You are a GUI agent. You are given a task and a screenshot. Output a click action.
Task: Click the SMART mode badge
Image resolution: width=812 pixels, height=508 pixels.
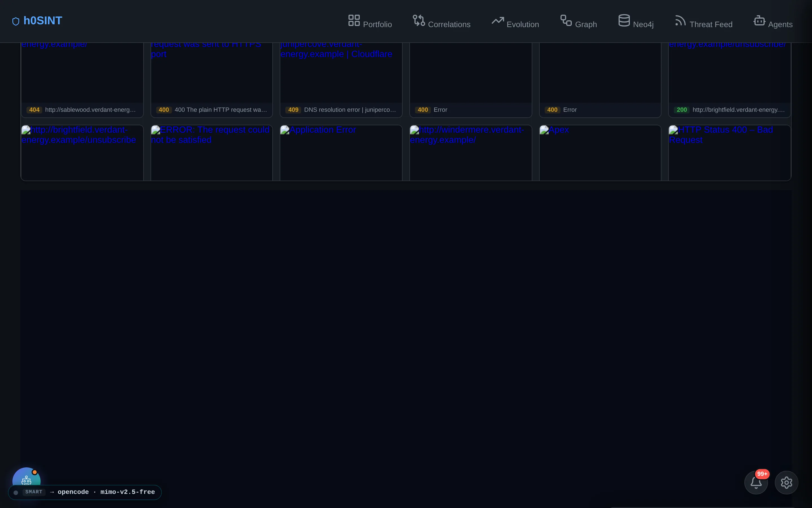[x=34, y=492]
